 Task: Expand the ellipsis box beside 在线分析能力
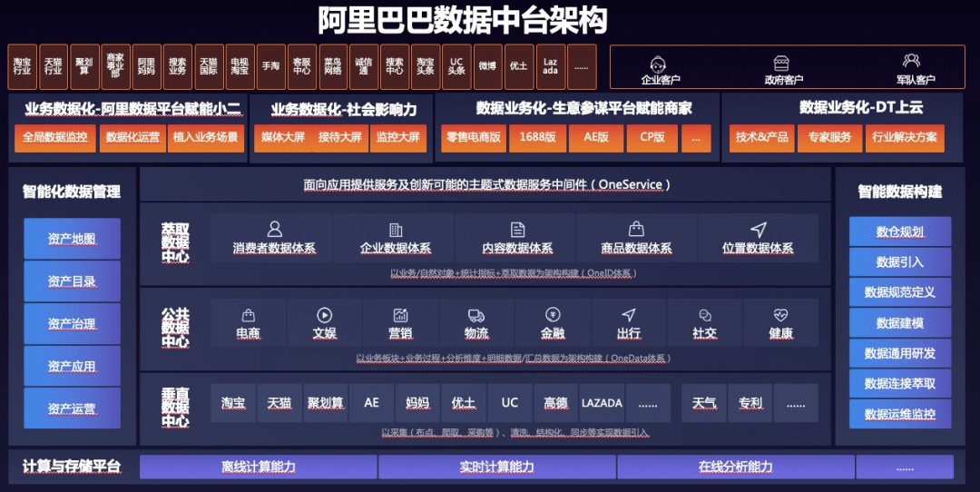(904, 467)
